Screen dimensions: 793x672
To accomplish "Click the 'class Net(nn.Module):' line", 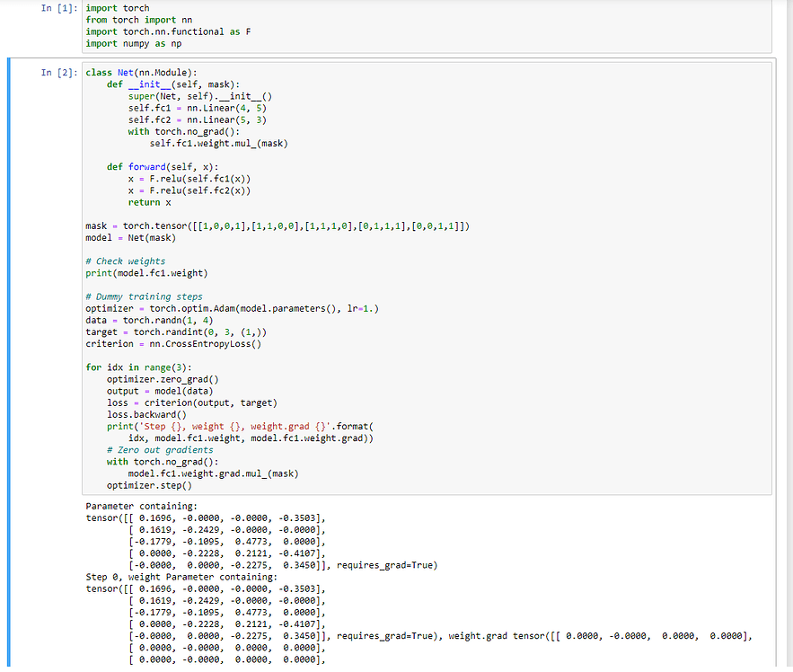I will coord(142,73).
